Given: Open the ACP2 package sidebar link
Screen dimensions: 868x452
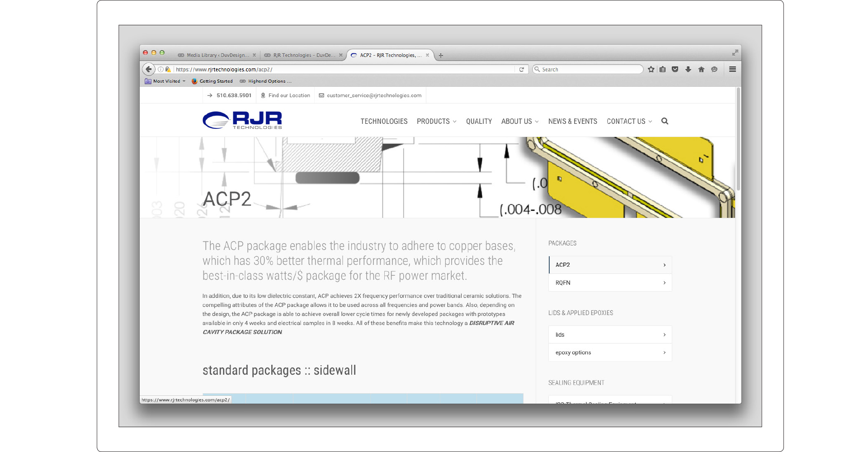Looking at the screenshot, I should point(610,265).
